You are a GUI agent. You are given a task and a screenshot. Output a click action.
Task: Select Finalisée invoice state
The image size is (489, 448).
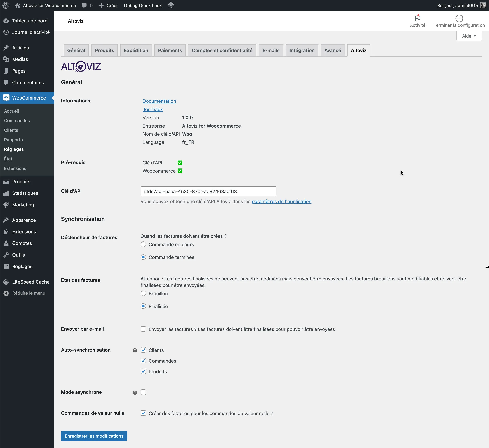click(x=143, y=306)
